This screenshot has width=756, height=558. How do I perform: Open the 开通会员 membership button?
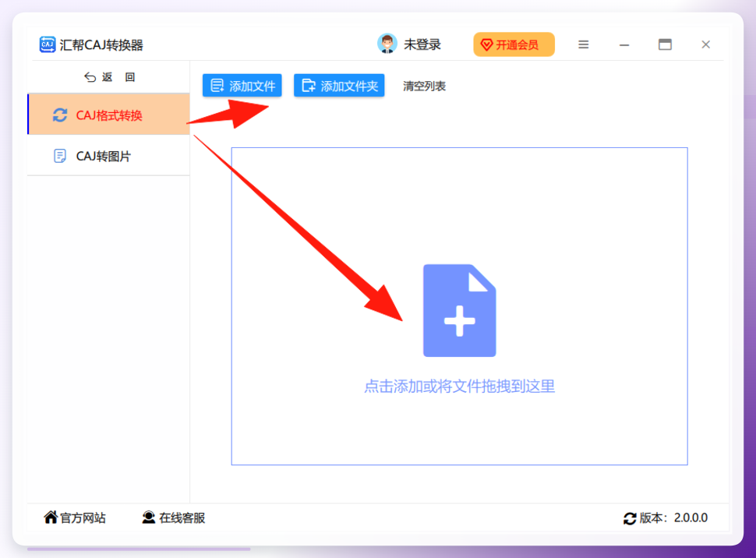(x=514, y=44)
